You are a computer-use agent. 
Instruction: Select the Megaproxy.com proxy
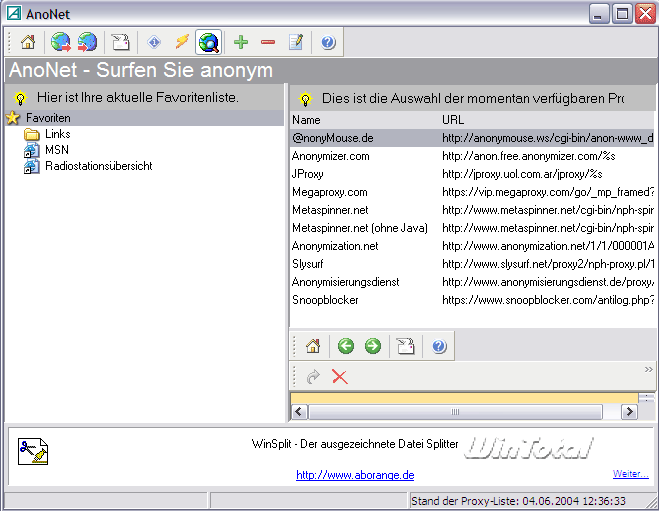(472, 192)
